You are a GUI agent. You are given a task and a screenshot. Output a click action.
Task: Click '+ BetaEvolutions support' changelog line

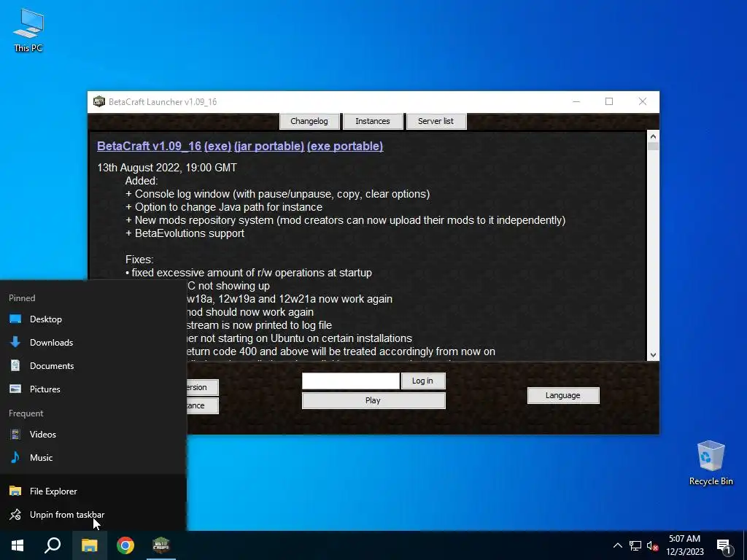click(x=185, y=233)
